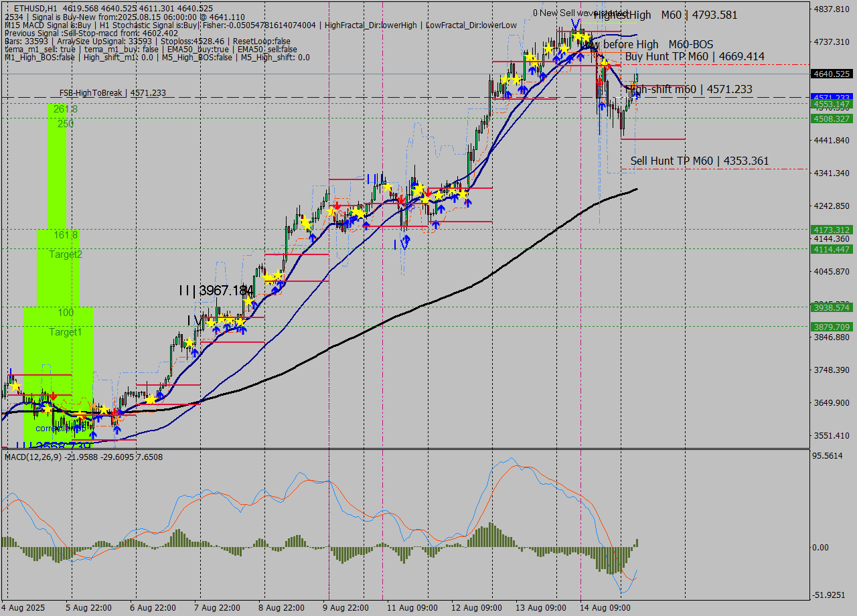The image size is (857, 616).
Task: Click the blue V arrow above the highest peak
Action: [574, 22]
